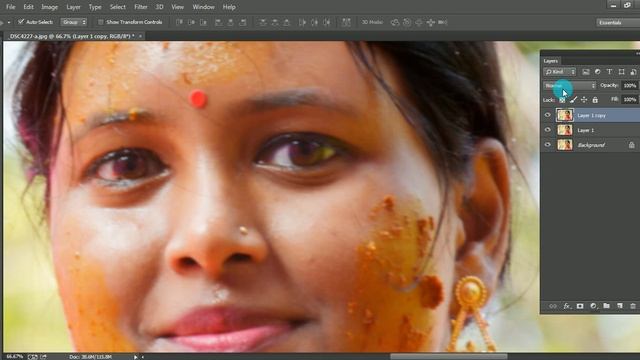
Task: Toggle the Auto-Select checkbox
Action: (21, 22)
